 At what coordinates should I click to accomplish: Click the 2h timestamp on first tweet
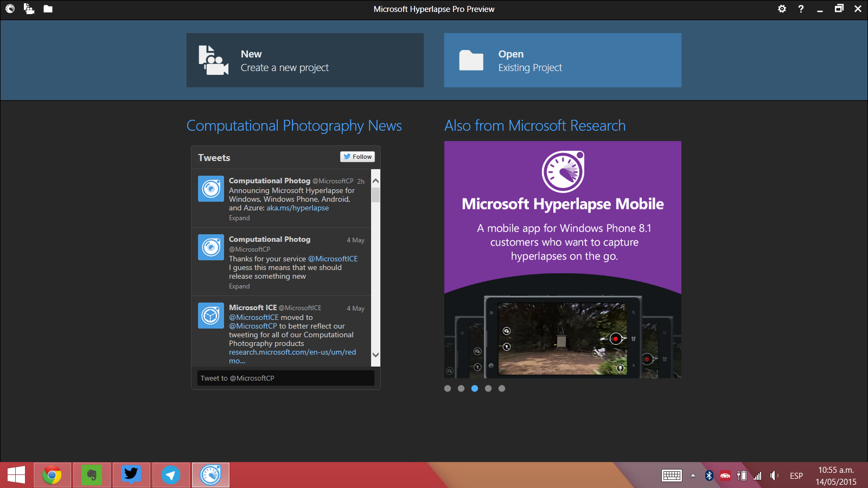click(x=361, y=182)
